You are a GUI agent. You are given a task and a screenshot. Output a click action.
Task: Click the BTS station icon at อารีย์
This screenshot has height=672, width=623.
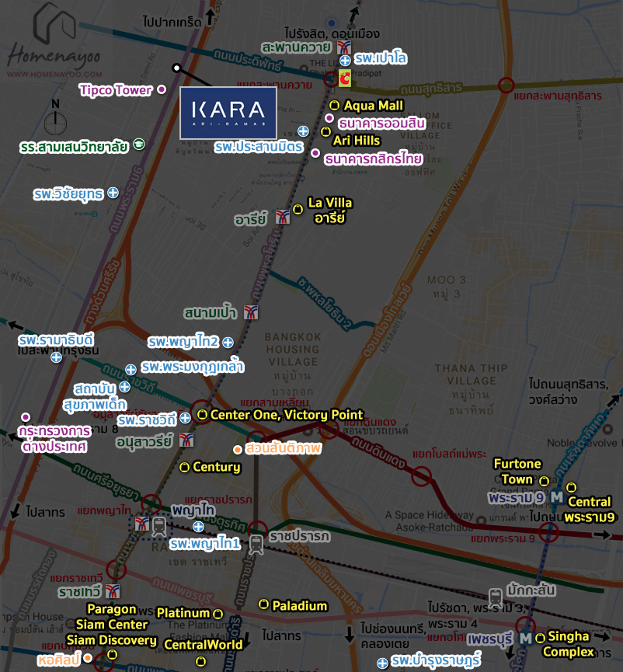coord(282,218)
